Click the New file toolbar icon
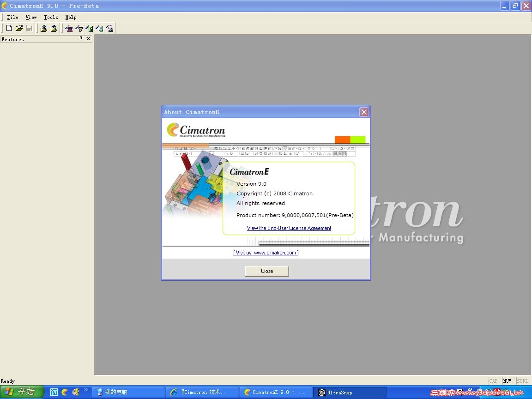This screenshot has width=532, height=399. tap(9, 28)
